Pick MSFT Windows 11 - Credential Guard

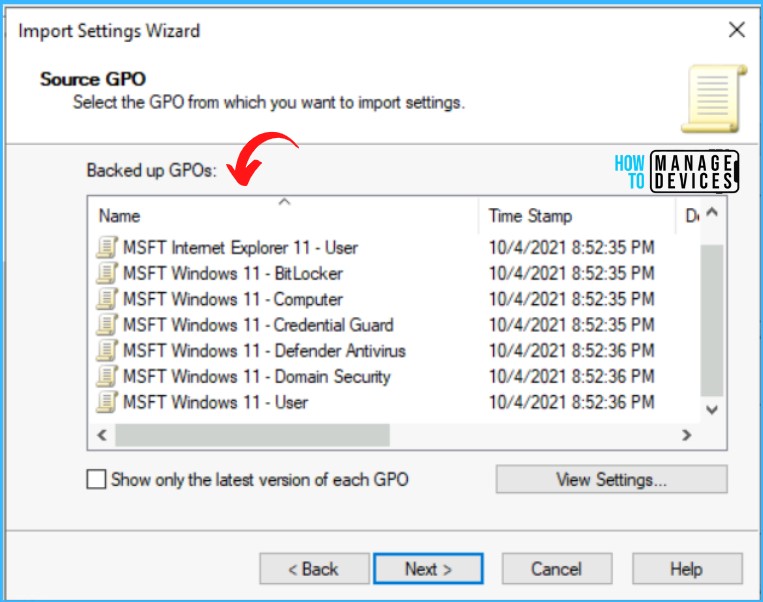point(258,325)
